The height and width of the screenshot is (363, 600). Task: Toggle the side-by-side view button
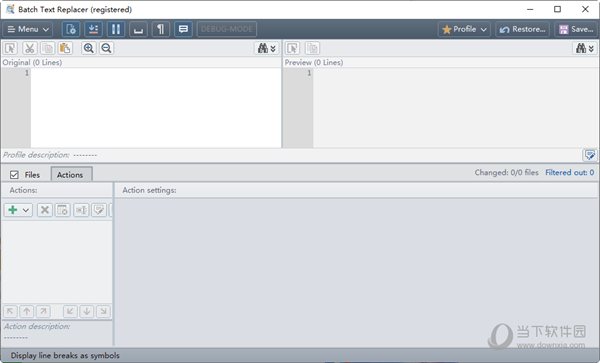click(x=116, y=29)
